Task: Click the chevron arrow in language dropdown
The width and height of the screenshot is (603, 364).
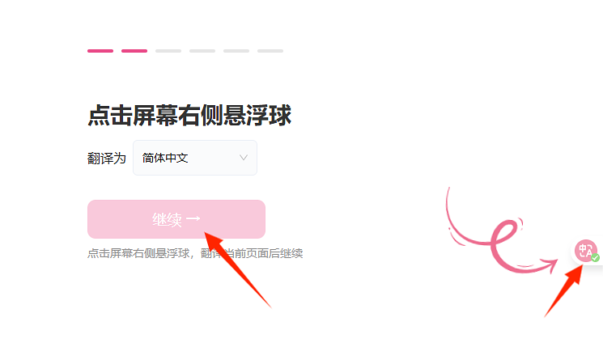Action: tap(244, 158)
